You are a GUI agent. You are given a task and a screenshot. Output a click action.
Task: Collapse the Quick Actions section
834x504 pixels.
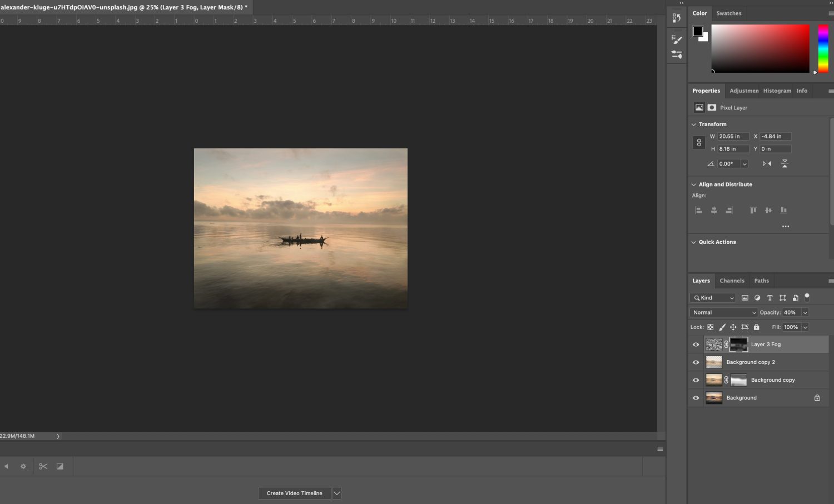(693, 242)
